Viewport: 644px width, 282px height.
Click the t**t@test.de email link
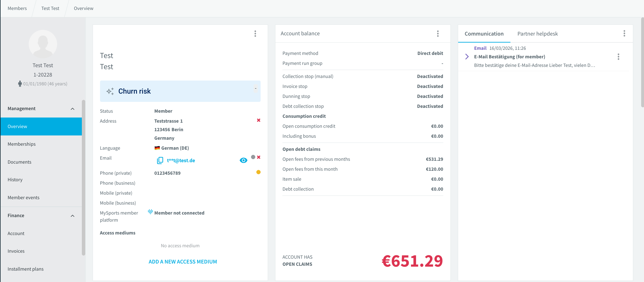tap(181, 160)
